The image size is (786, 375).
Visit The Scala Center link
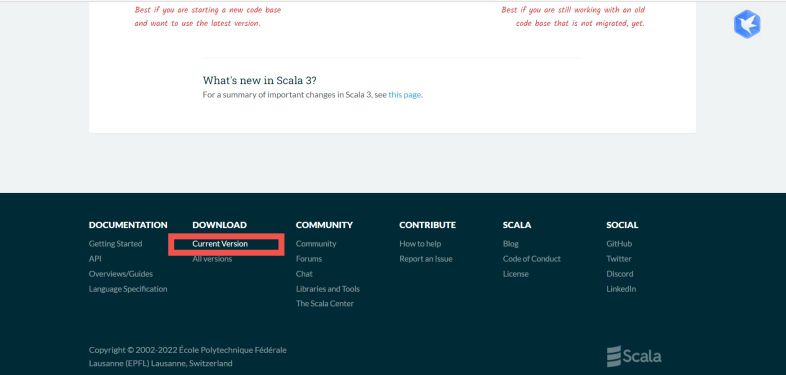(x=325, y=303)
